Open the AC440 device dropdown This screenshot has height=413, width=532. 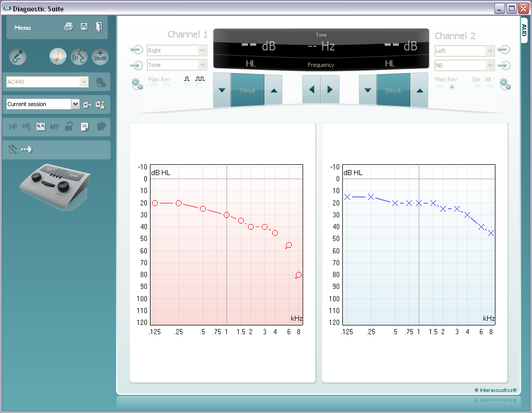47,82
